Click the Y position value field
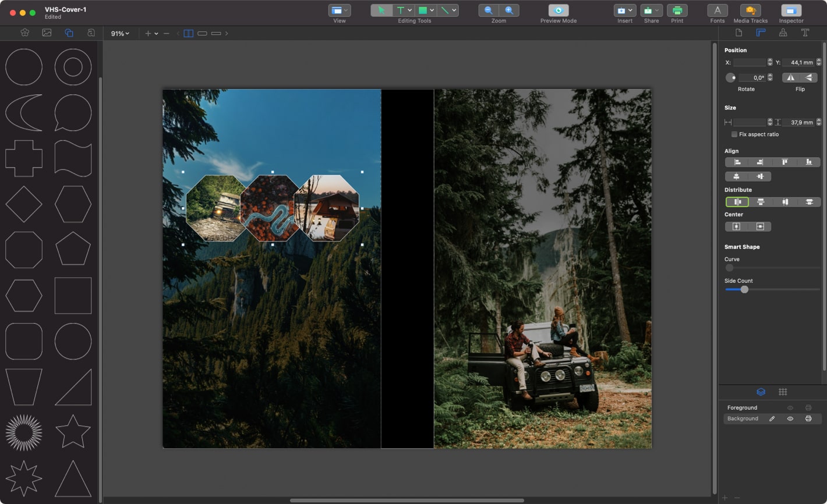 click(798, 62)
